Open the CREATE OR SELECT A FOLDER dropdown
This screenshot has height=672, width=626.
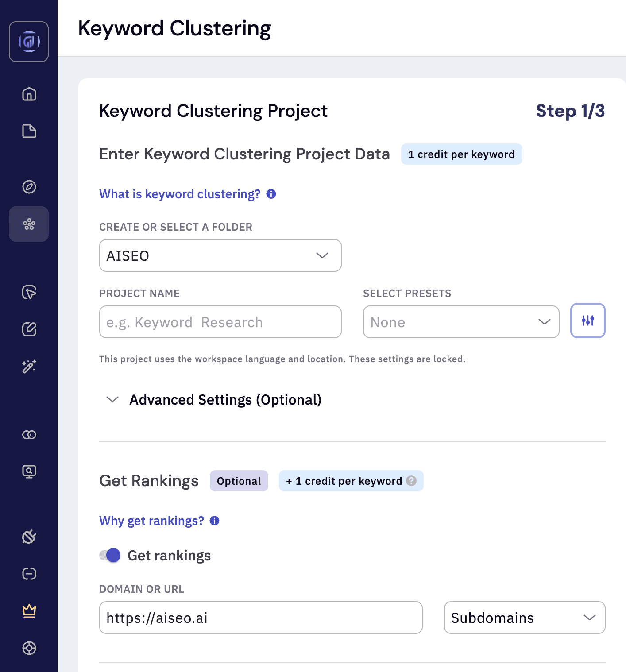click(220, 255)
